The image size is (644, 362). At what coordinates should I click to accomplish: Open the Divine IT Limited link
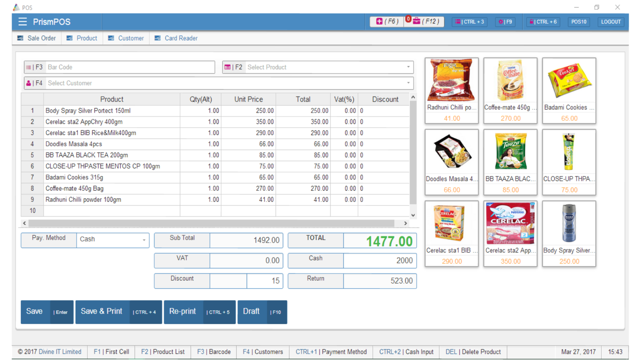click(x=60, y=352)
